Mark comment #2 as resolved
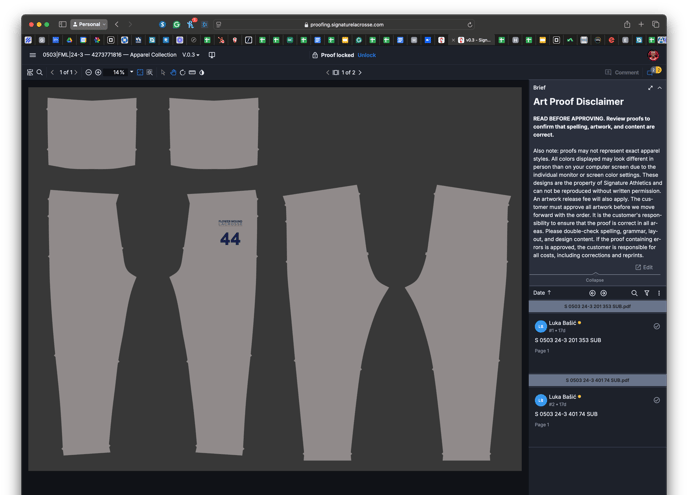688x495 pixels. click(656, 400)
